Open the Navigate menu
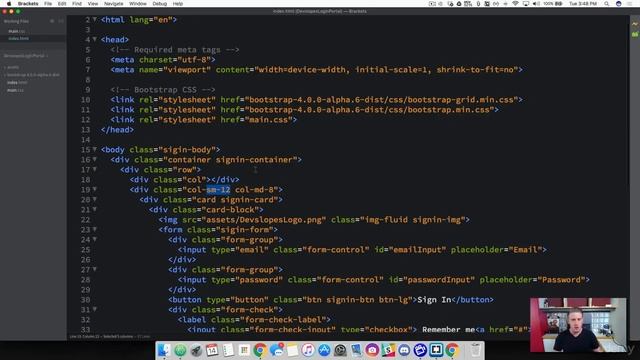This screenshot has height=360, width=640. (x=113, y=4)
